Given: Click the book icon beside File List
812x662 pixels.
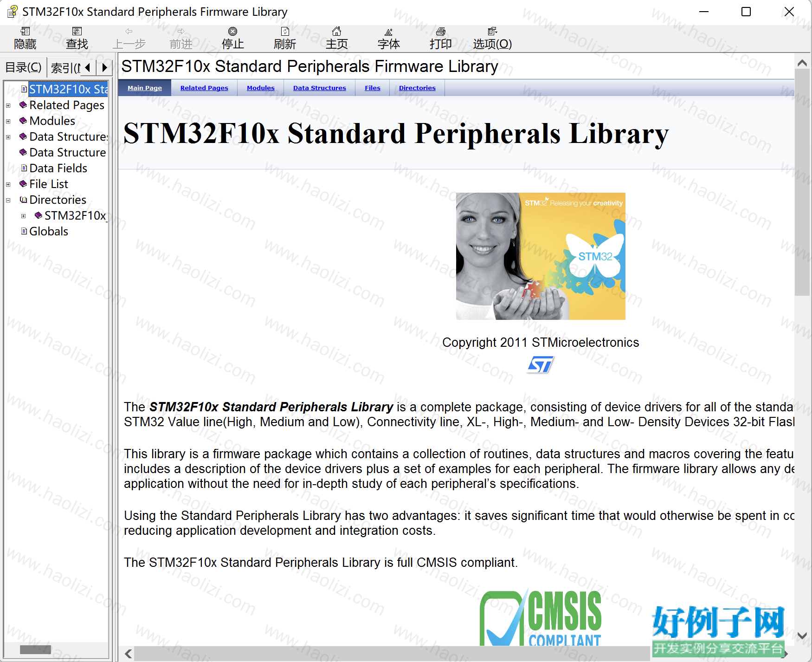Looking at the screenshot, I should 23,184.
